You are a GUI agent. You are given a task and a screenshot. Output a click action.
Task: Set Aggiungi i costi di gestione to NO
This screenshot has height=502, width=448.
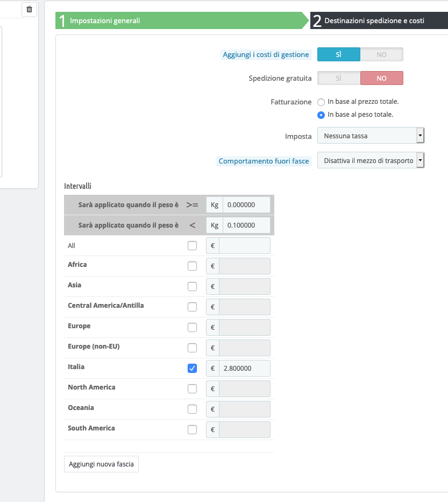(381, 54)
